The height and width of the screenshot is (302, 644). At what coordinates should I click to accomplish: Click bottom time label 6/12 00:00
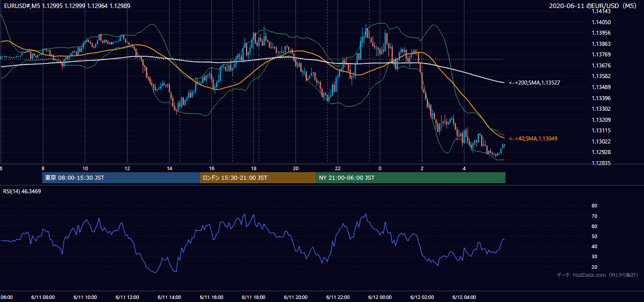[x=380, y=297]
